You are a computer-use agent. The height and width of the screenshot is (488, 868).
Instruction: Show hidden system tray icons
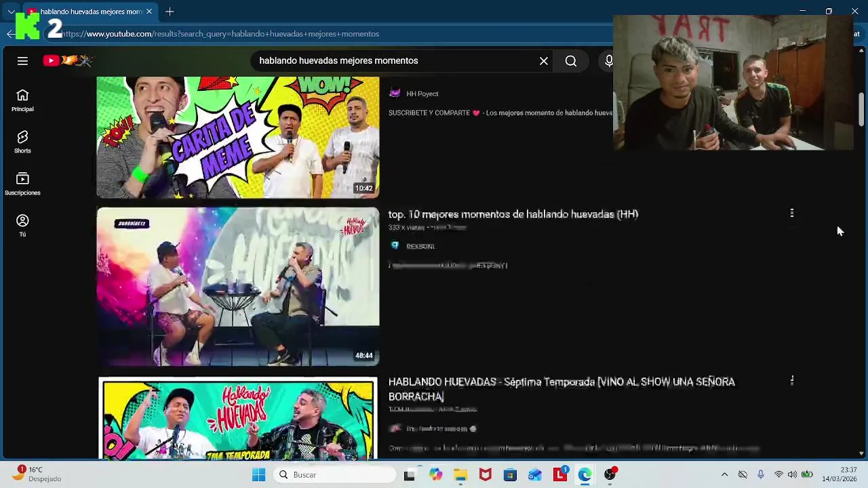(724, 475)
